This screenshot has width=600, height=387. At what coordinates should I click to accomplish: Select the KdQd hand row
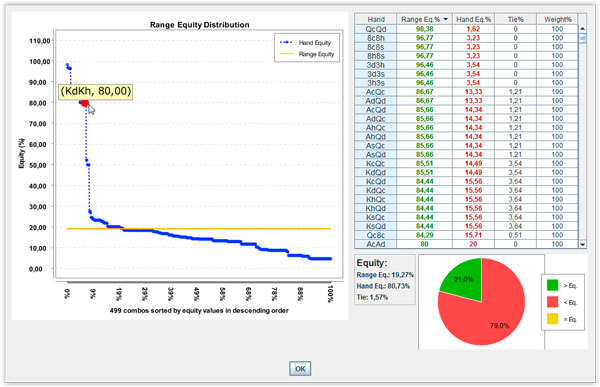click(466, 173)
